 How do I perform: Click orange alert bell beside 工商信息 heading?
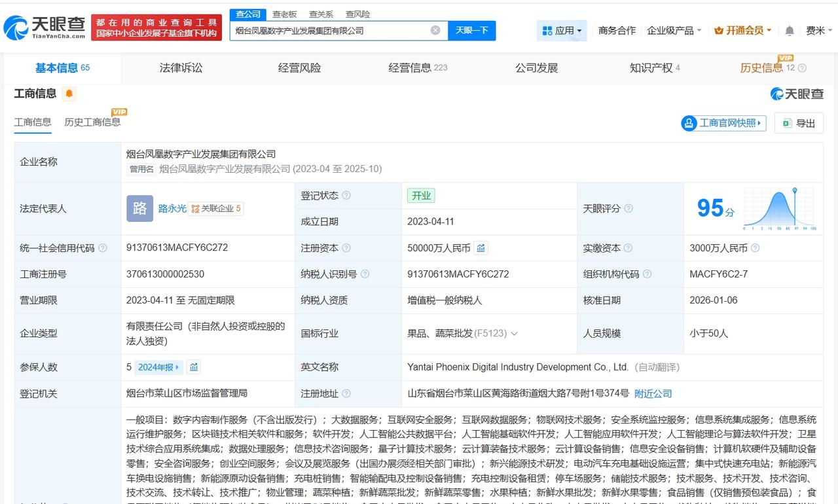(x=69, y=94)
